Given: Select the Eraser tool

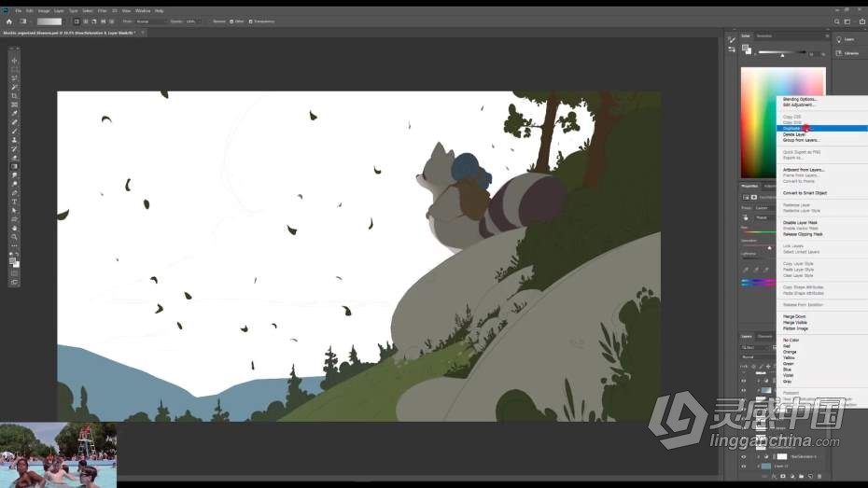Looking at the screenshot, I should [x=14, y=158].
